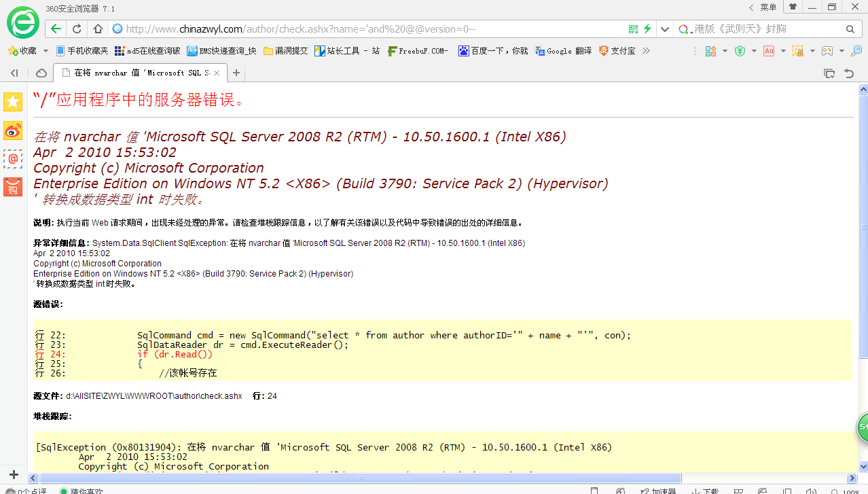This screenshot has height=494, width=868.
Task: Click the vertical scrollbar up arrow
Action: (x=863, y=89)
